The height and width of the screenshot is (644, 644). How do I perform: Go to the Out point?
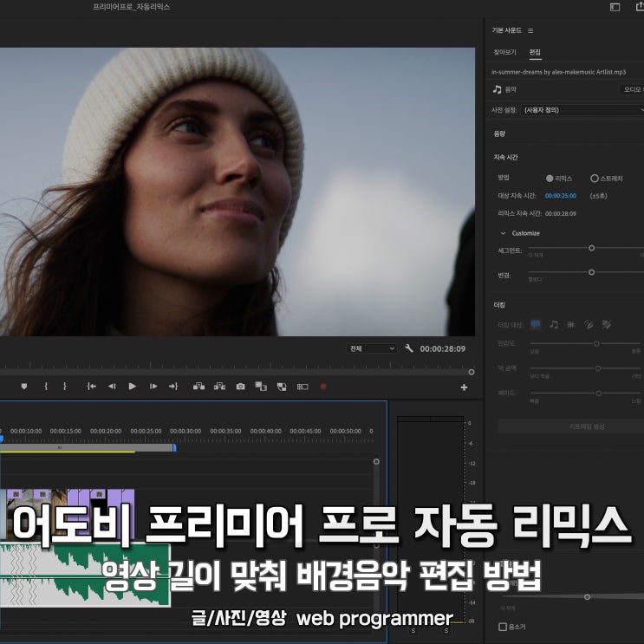(x=173, y=386)
